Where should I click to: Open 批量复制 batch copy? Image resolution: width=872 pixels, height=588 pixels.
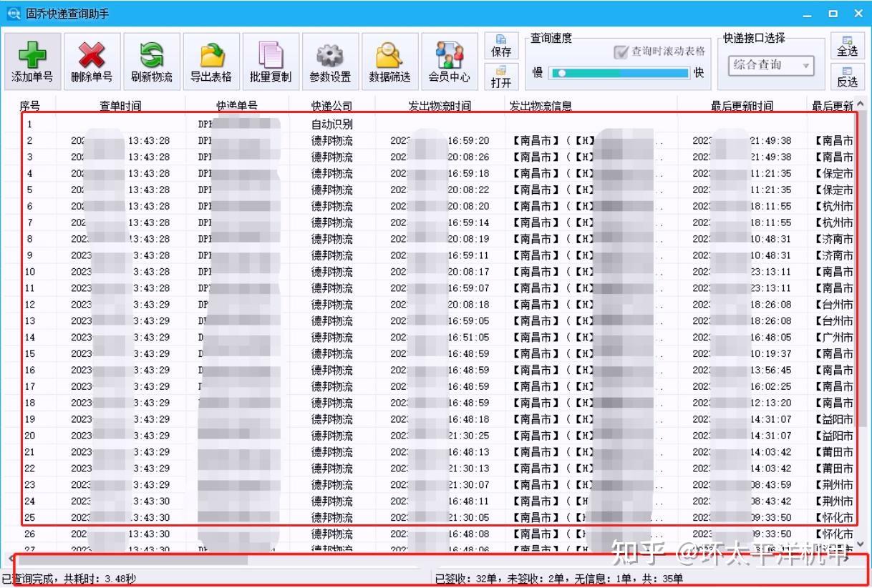coord(271,62)
